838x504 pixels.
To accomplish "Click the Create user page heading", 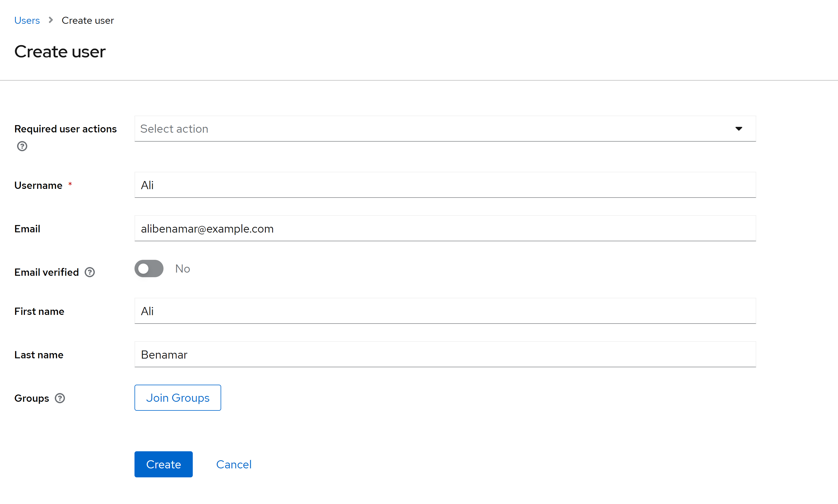I will 60,51.
